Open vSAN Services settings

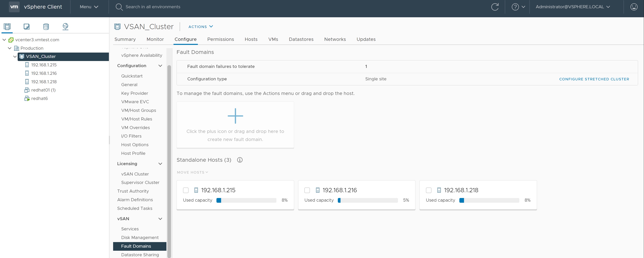[130, 229]
